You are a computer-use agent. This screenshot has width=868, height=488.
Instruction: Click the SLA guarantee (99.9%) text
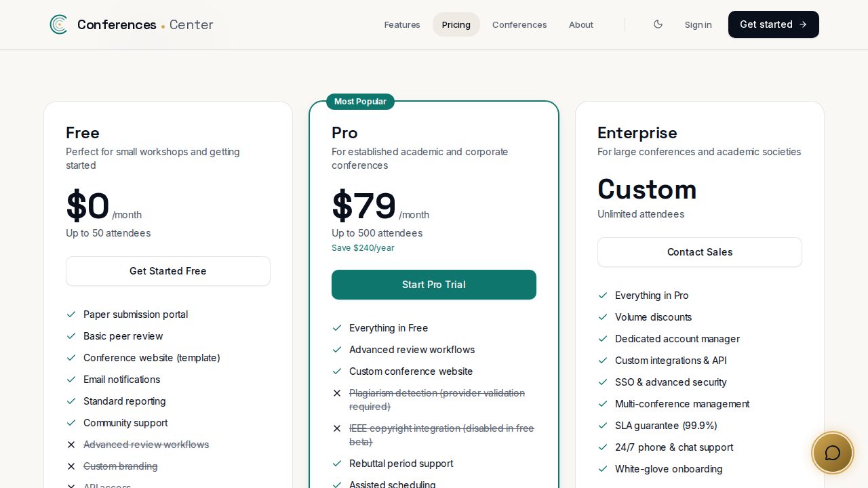pos(666,426)
